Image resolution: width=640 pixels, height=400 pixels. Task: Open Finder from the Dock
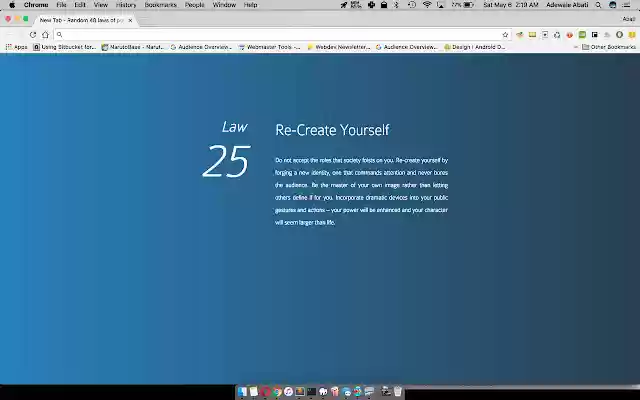point(242,392)
